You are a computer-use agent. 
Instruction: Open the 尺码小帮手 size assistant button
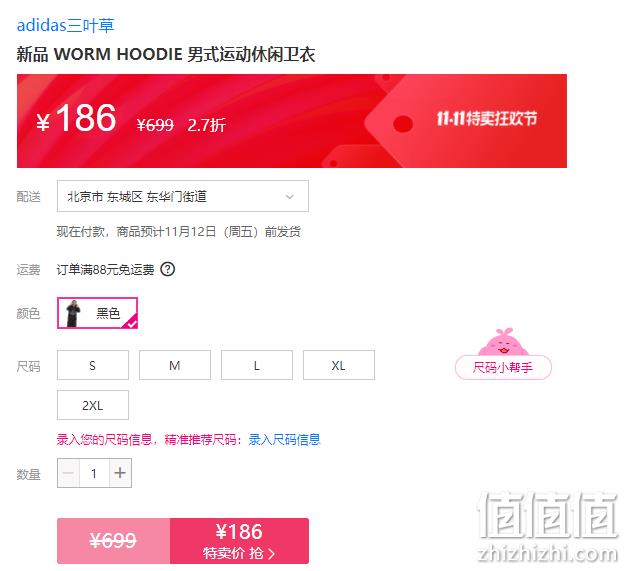point(503,367)
